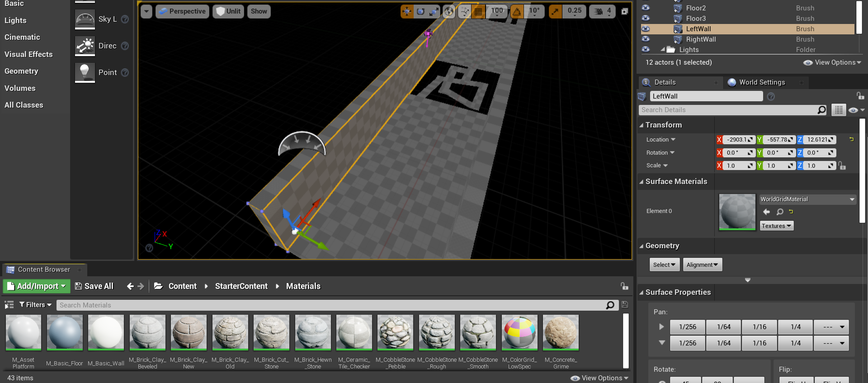Open the Location type dropdown
This screenshot has width=868, height=383.
[660, 140]
